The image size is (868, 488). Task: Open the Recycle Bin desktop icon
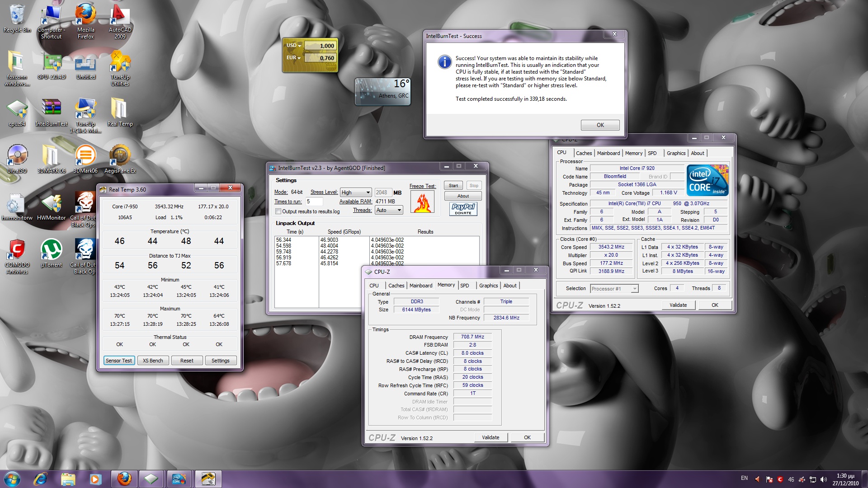click(17, 18)
